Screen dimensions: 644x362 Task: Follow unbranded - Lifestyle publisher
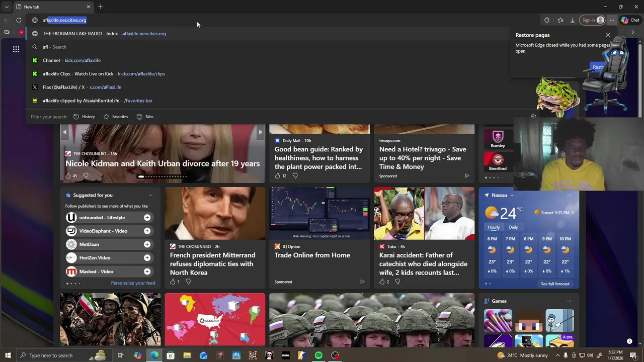pos(147,218)
